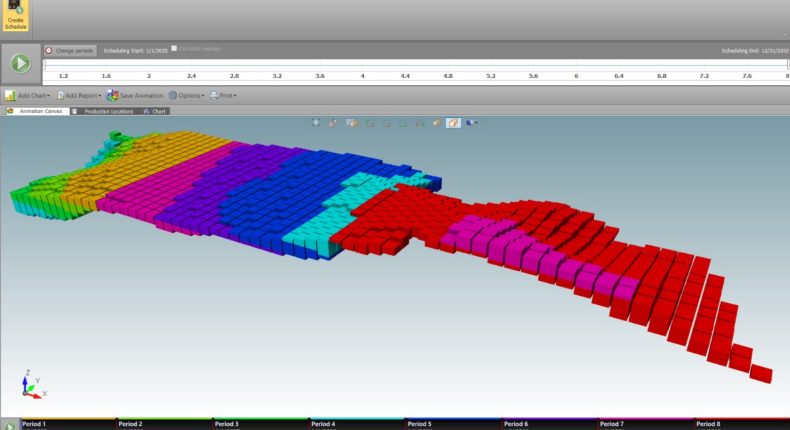Click the Print printer icon

point(214,95)
